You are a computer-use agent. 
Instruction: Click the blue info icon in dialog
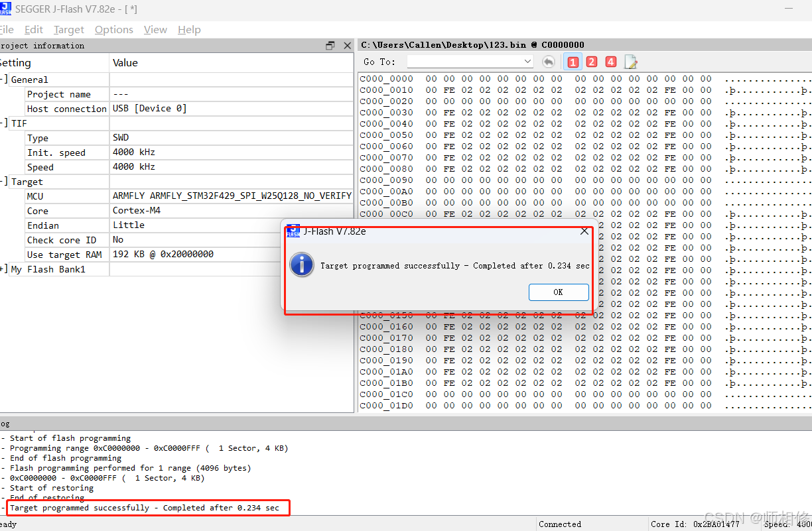point(302,265)
